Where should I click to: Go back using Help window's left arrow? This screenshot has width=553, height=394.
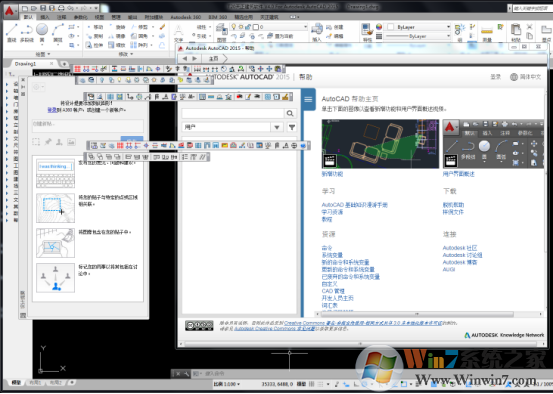(x=185, y=59)
